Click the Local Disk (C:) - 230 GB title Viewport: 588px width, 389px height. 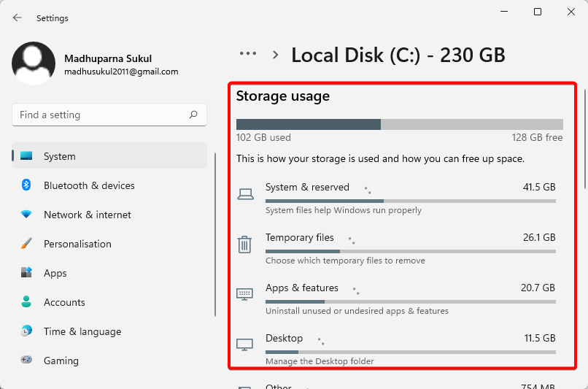click(398, 55)
